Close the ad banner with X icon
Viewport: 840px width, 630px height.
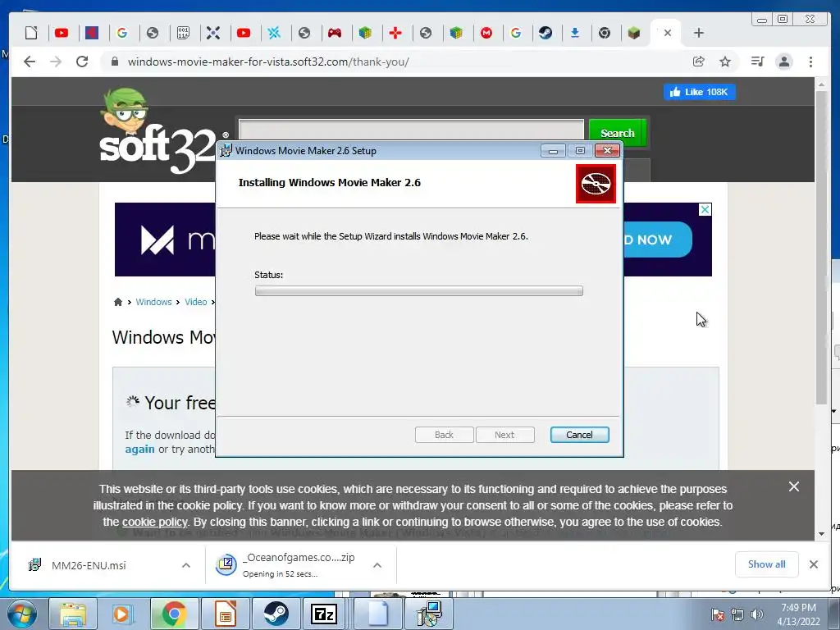(x=705, y=209)
